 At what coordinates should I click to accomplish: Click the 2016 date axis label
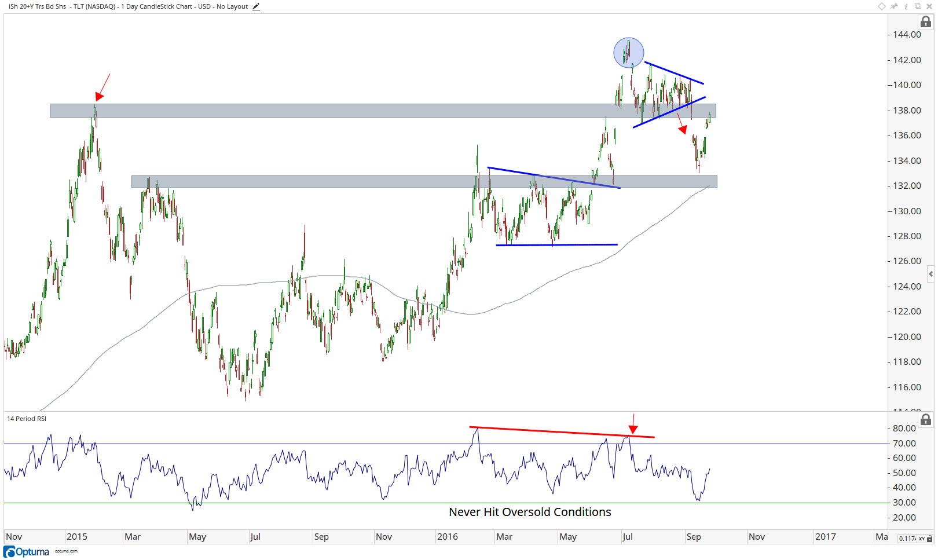448,537
